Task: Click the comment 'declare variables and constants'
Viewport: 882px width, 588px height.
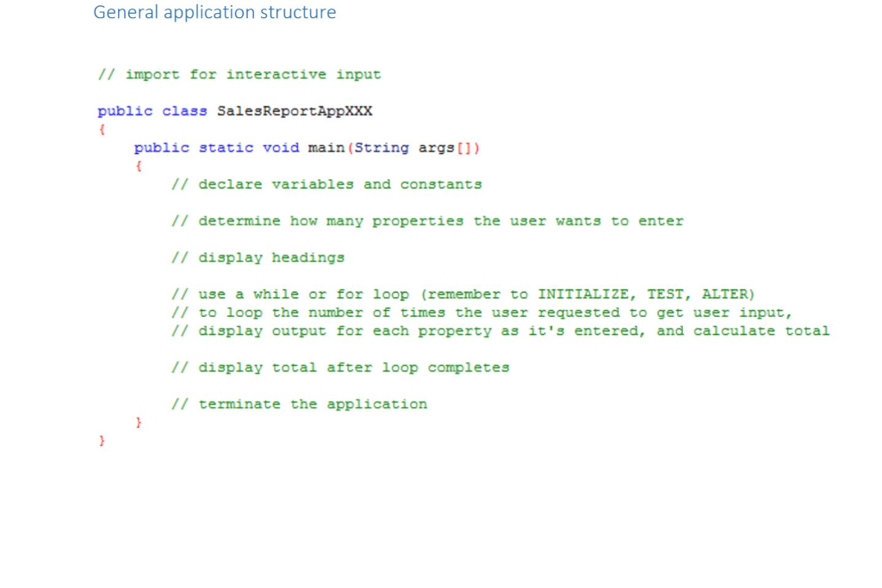Action: pyautogui.click(x=326, y=183)
